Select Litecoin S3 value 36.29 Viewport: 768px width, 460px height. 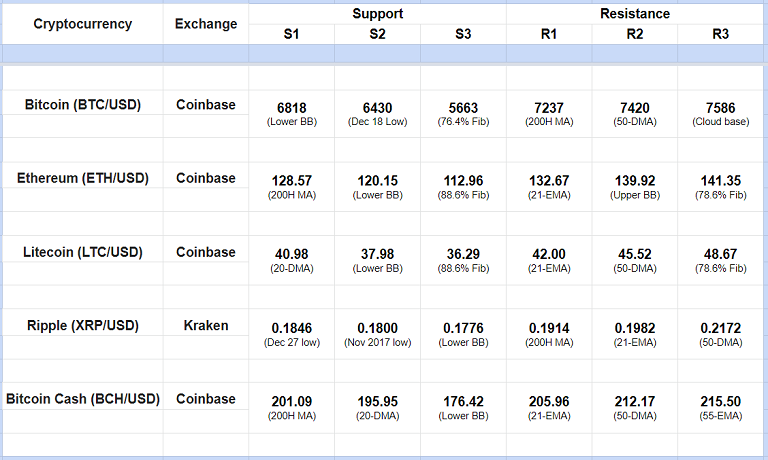[463, 255]
